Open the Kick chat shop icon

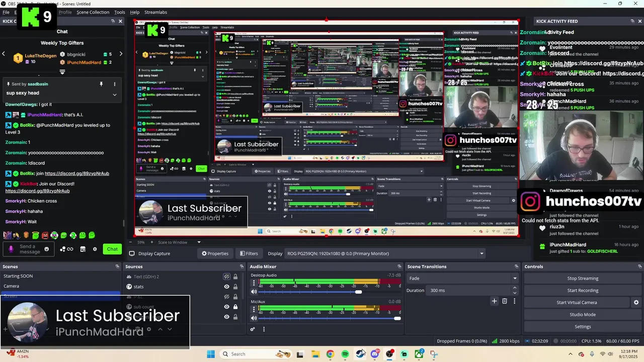pyautogui.click(x=83, y=249)
